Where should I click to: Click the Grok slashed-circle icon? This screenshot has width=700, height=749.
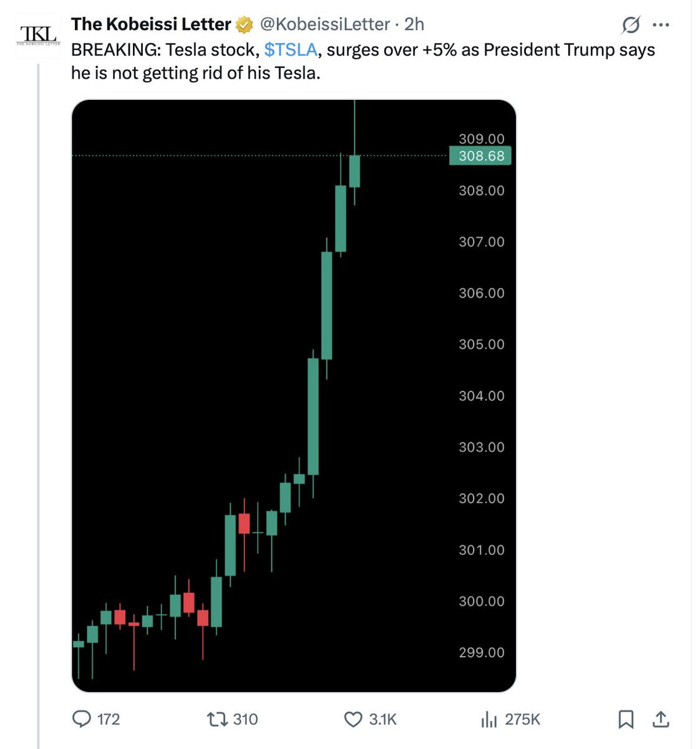click(631, 25)
